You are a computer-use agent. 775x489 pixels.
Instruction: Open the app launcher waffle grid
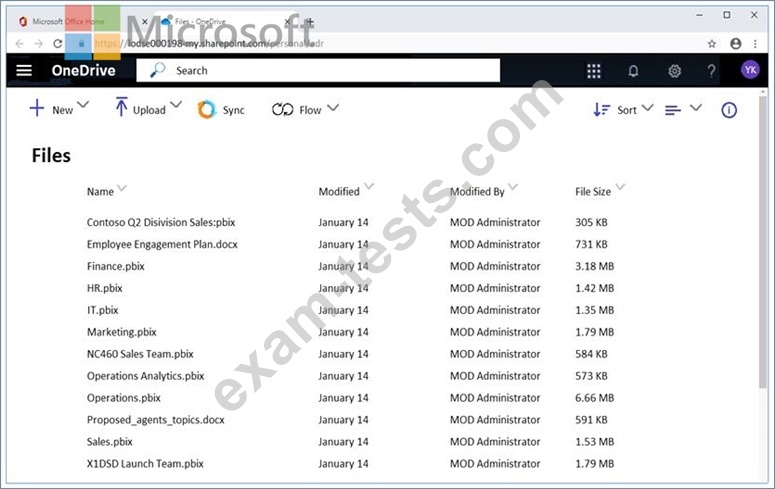(x=594, y=71)
